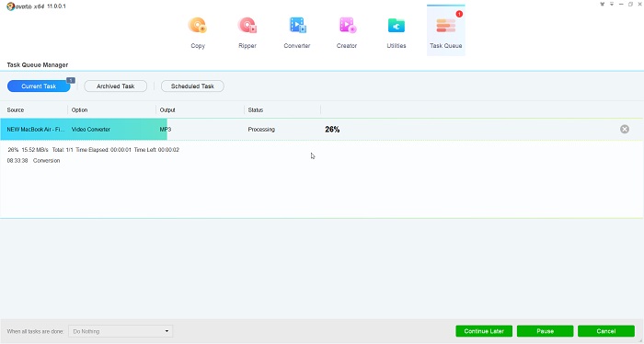Click the 26% progress value
The image size is (644, 344).
pos(332,130)
